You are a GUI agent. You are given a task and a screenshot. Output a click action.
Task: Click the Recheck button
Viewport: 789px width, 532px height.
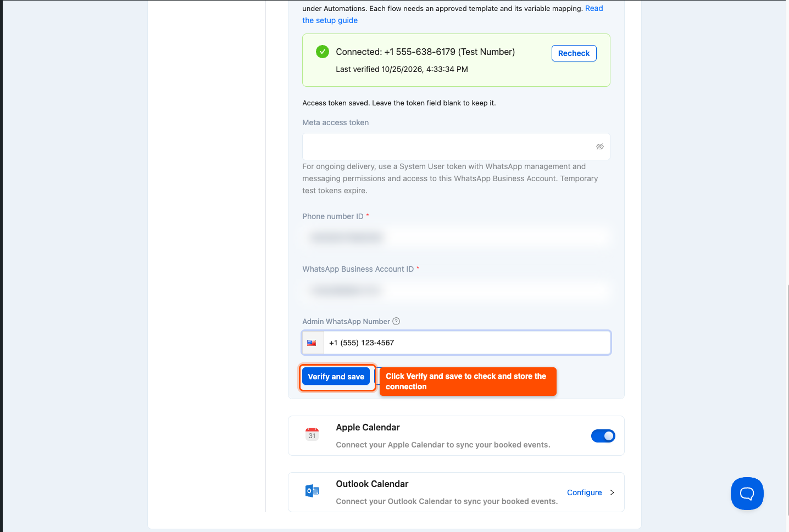(574, 53)
